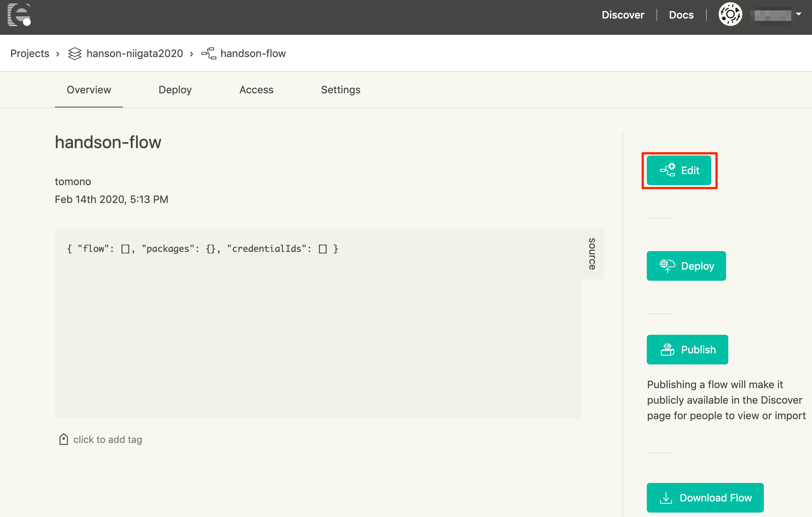Click the enebular logo in header
The width and height of the screenshot is (812, 517).
[x=19, y=15]
